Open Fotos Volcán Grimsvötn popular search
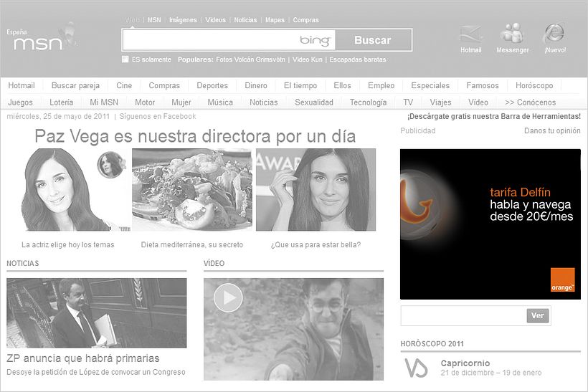 click(x=250, y=59)
